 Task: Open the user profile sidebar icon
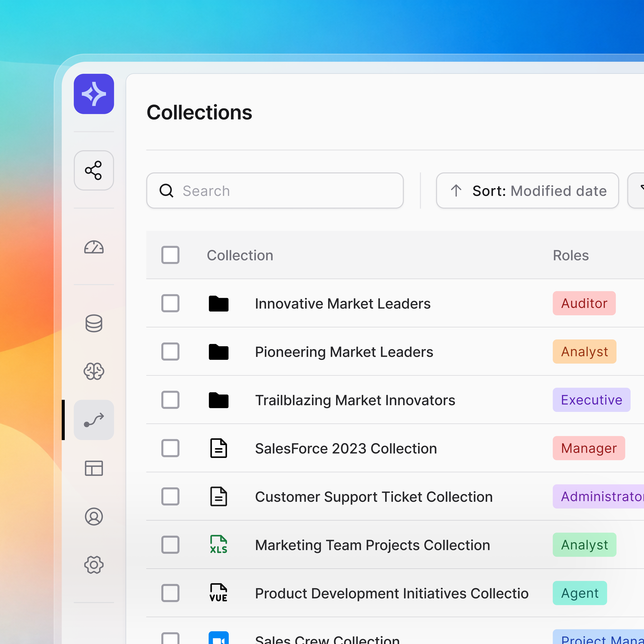click(94, 516)
